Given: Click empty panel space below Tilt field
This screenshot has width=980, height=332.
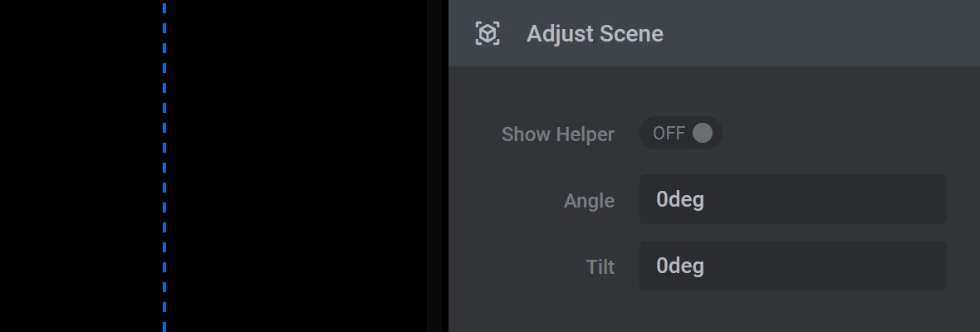Looking at the screenshot, I should (713, 312).
